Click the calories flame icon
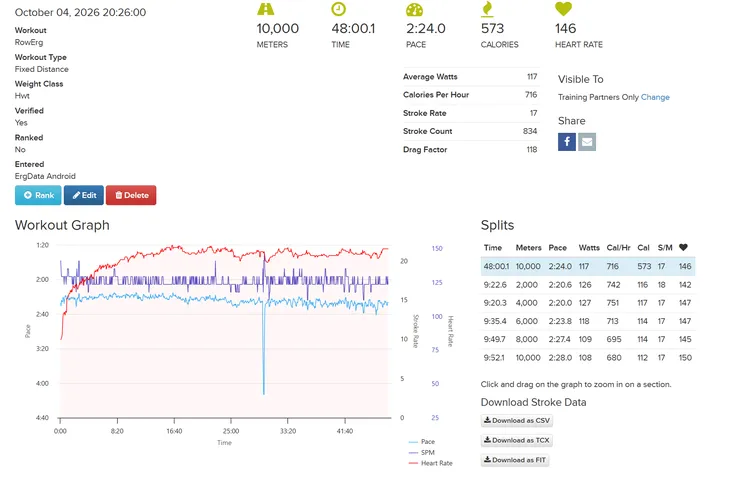This screenshot has height=477, width=740. point(487,9)
